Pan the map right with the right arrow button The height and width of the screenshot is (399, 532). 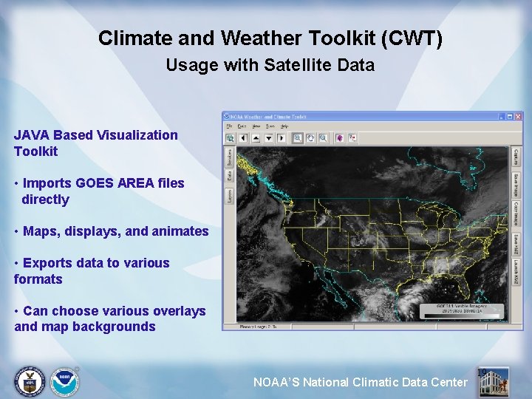[x=282, y=138]
